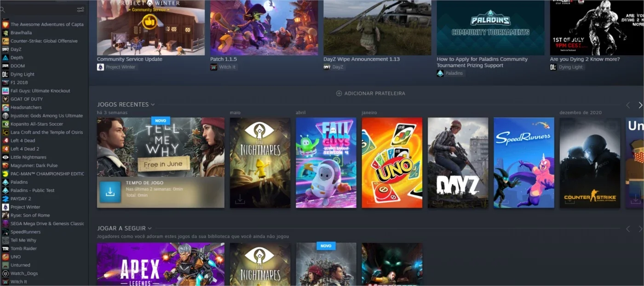Click the Watch_Dogs sidebar icon
This screenshot has height=286, width=644.
point(6,273)
